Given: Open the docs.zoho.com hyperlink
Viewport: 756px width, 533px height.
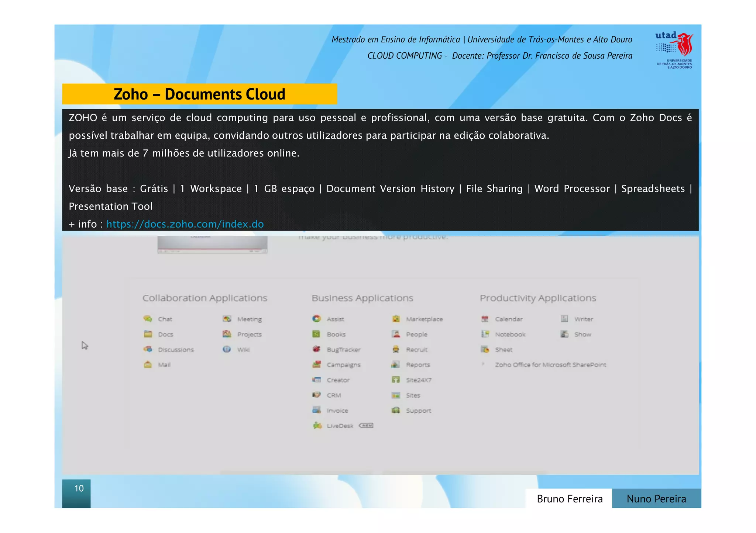Looking at the screenshot, I should 185,224.
